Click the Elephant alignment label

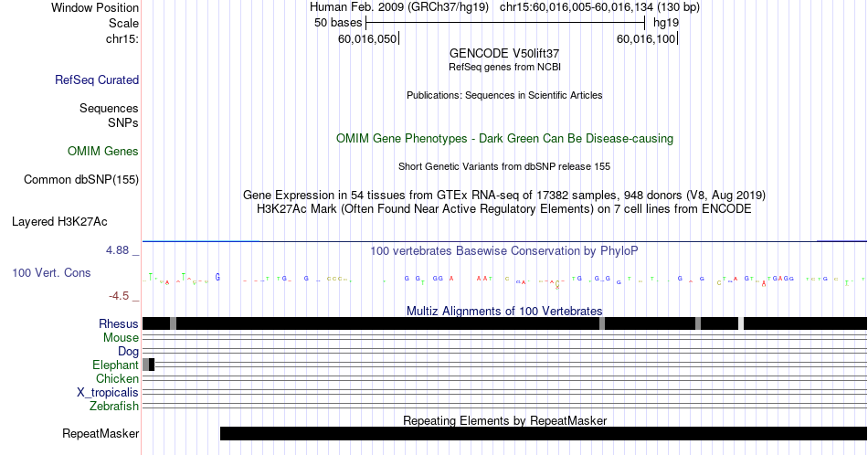point(116,365)
